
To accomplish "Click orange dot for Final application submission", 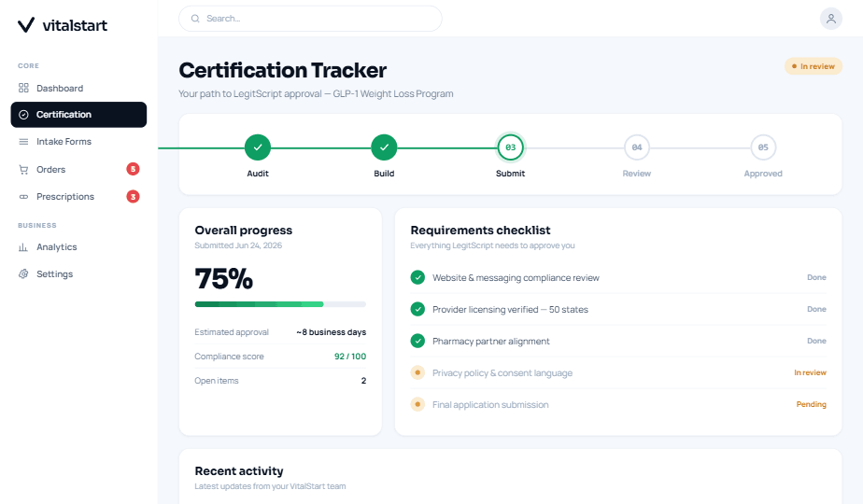I will (417, 404).
